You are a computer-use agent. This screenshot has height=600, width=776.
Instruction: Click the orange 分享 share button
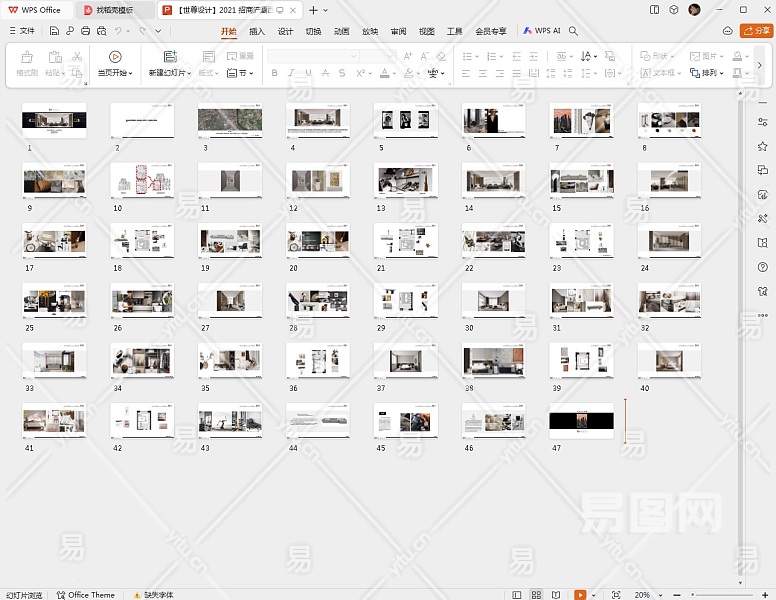756,31
